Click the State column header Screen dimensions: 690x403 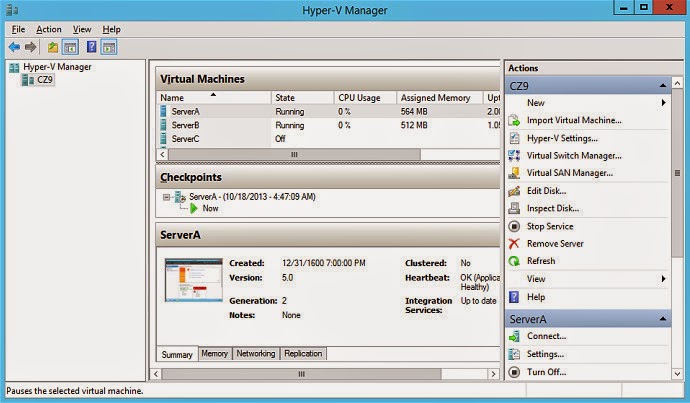coord(303,98)
